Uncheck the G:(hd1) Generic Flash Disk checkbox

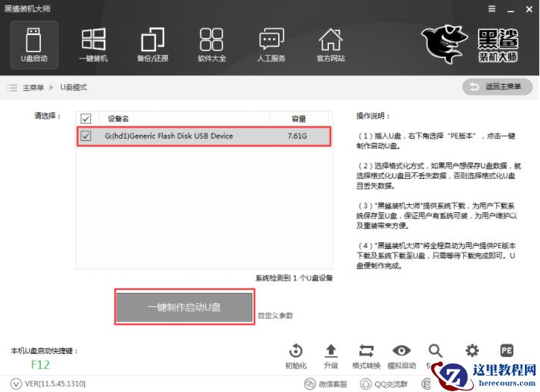(86, 136)
